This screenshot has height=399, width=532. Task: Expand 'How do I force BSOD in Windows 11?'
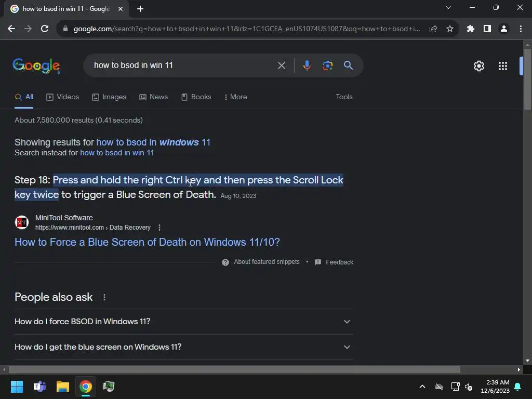pos(184,322)
